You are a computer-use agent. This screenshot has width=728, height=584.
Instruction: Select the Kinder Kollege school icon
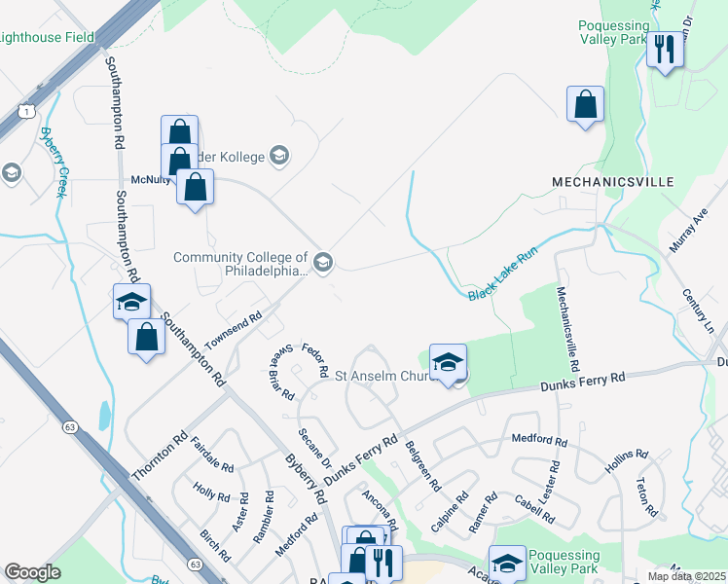279,156
